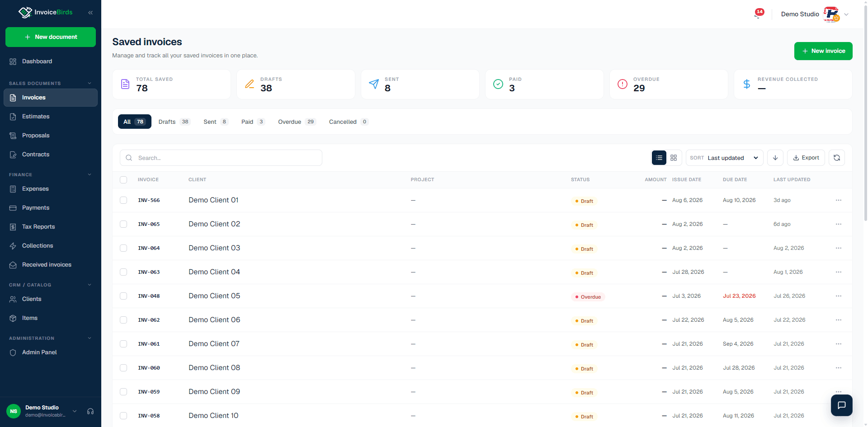Image resolution: width=868 pixels, height=427 pixels.
Task: Click the invoice Search field
Action: [221, 158]
